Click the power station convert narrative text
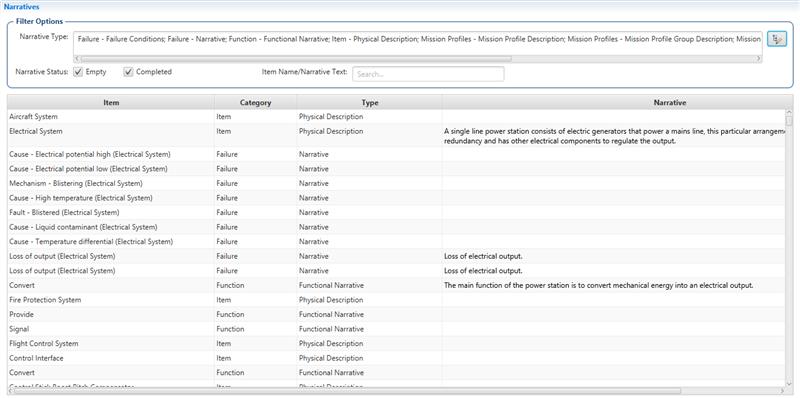Viewport: 800px width, 398px height. [598, 285]
